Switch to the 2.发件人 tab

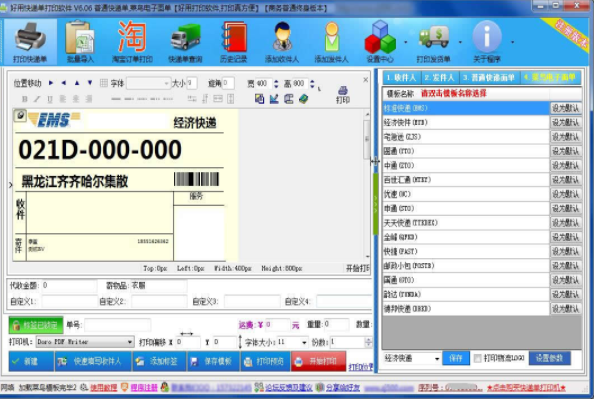(439, 78)
